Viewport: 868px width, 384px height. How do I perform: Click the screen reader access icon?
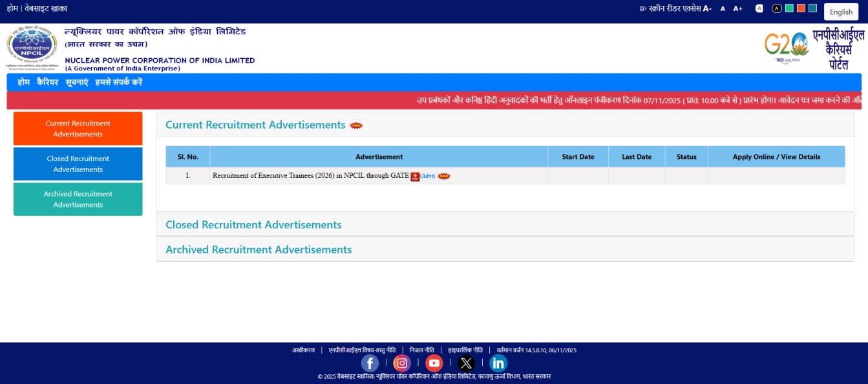tap(641, 8)
